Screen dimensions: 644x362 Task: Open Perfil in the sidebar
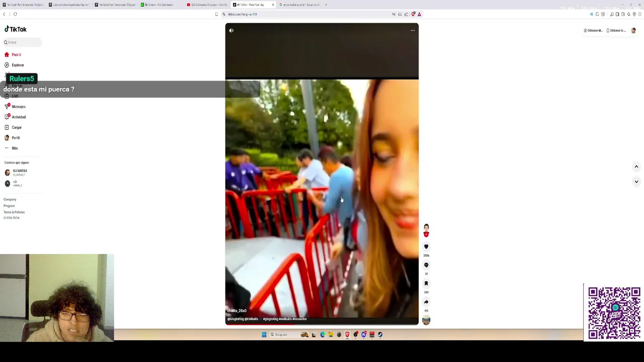[12, 138]
